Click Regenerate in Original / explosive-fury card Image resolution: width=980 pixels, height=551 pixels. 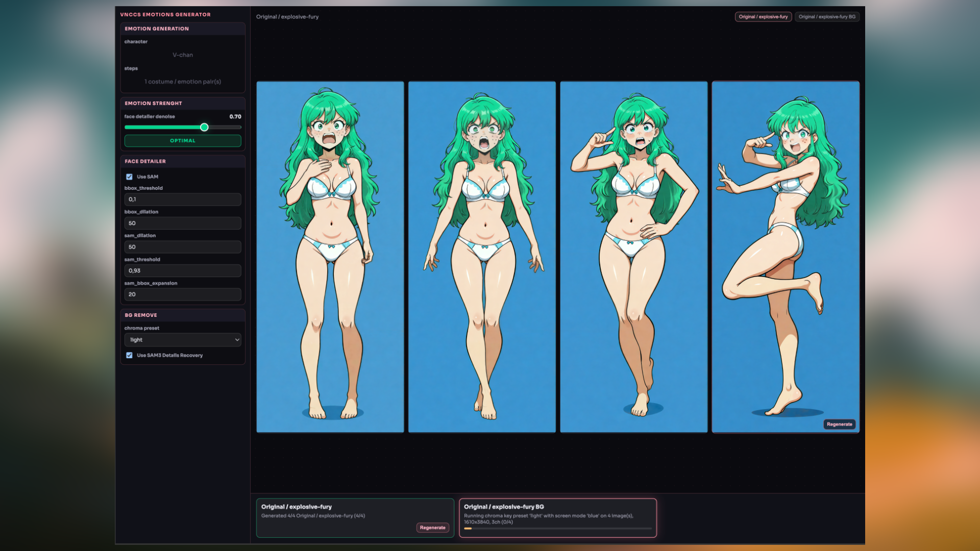click(432, 528)
